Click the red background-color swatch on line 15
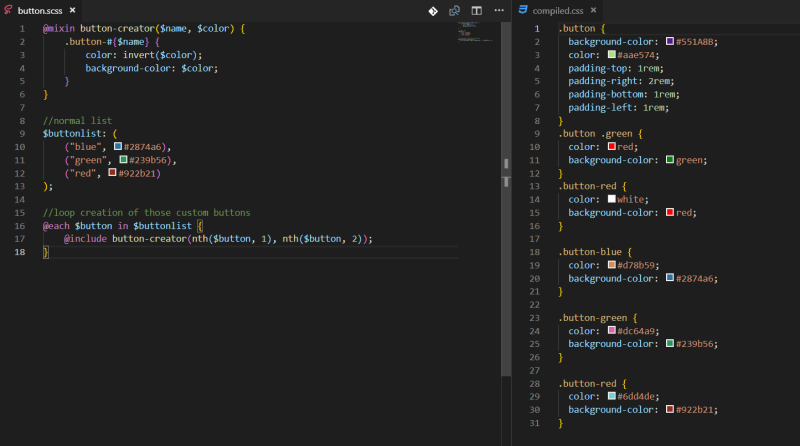The height and width of the screenshot is (446, 800). click(670, 212)
